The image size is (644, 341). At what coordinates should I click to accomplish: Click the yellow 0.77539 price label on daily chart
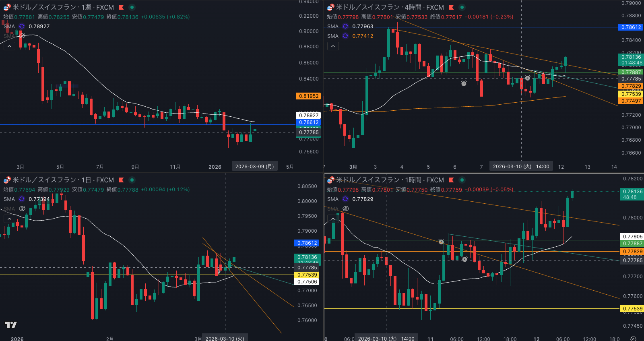308,275
